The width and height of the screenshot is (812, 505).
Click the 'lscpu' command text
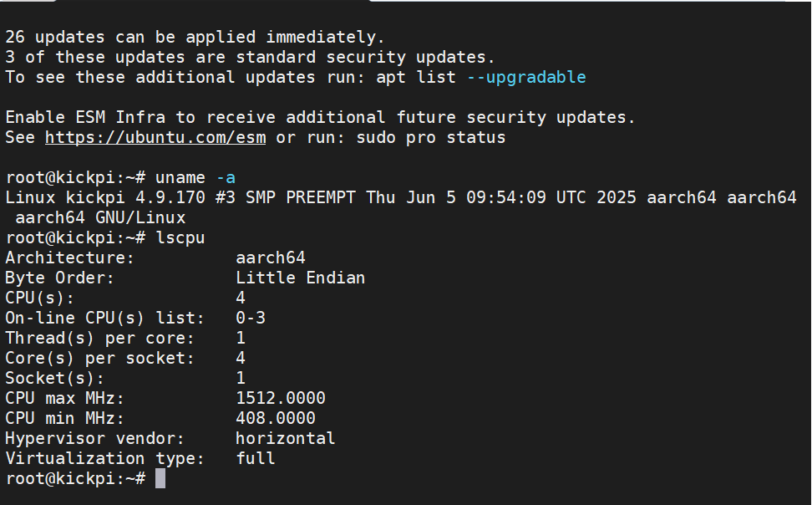click(180, 237)
